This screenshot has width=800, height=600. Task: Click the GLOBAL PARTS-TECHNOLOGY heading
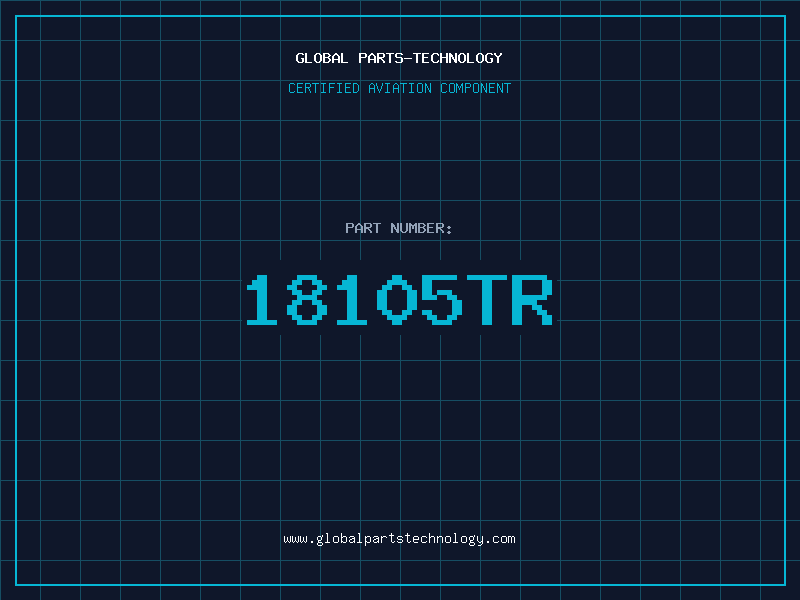(399, 58)
